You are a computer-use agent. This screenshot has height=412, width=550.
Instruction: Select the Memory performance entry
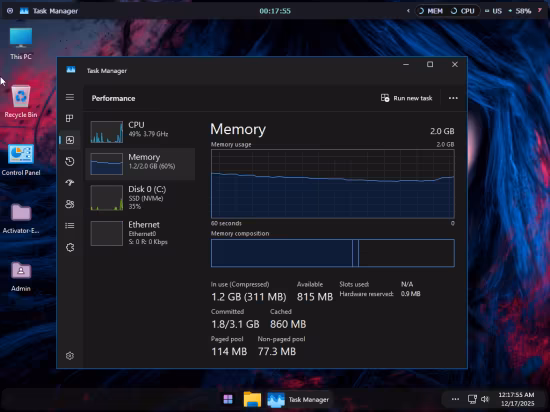click(140, 164)
